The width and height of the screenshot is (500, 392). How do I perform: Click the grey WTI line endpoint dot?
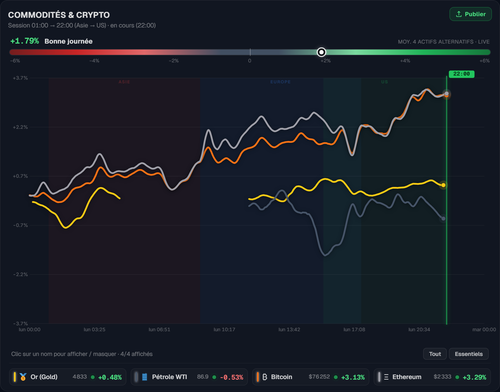pyautogui.click(x=443, y=219)
